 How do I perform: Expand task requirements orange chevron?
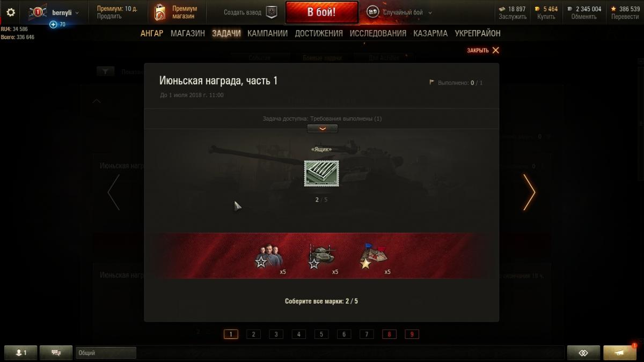[322, 129]
